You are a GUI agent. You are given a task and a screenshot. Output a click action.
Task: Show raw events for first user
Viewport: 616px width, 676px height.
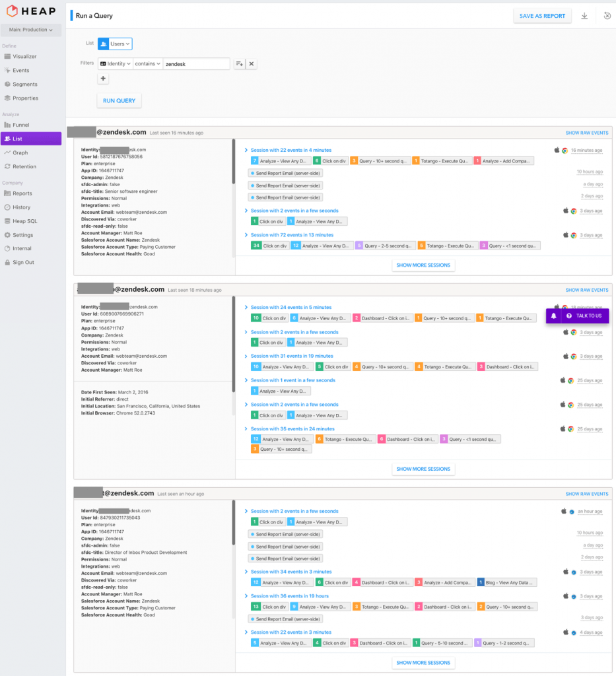coord(587,133)
